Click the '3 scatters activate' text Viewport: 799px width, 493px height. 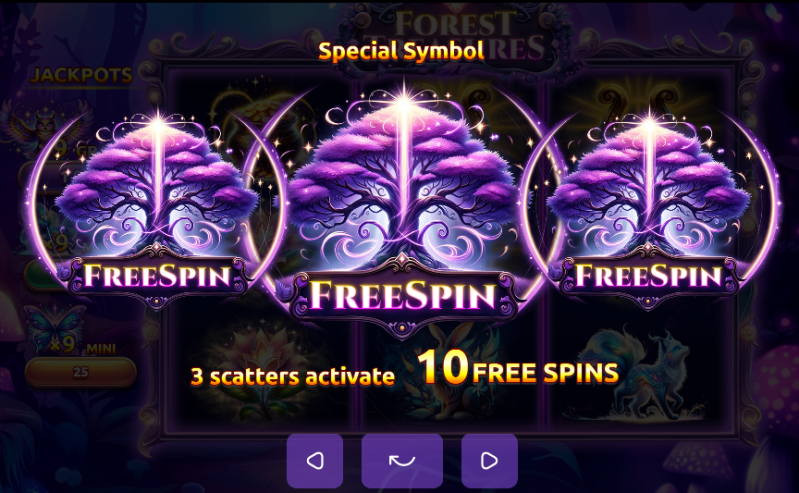click(x=292, y=376)
